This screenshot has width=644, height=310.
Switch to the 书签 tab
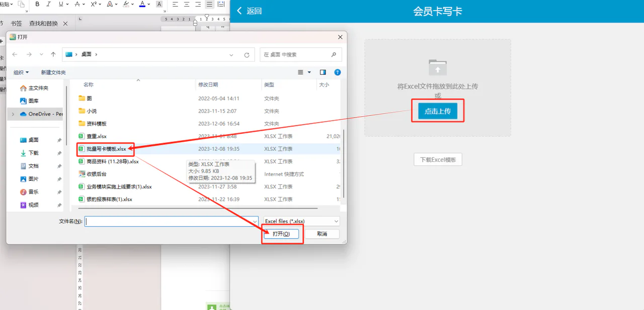(17, 24)
